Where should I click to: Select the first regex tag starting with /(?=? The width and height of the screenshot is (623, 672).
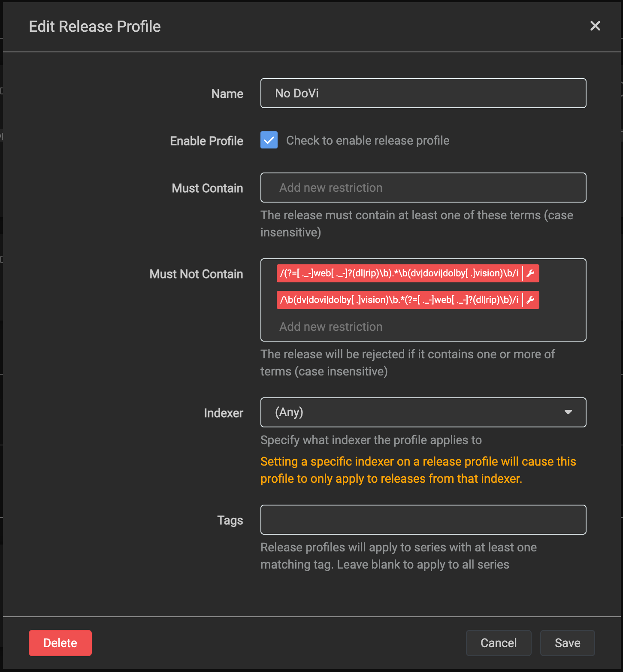point(399,273)
